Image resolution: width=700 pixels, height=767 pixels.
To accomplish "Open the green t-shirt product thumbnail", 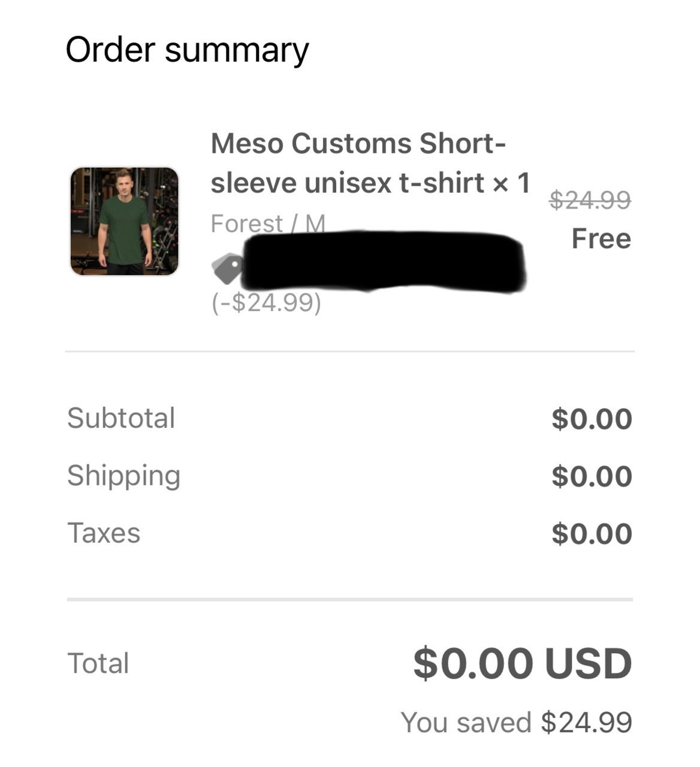I will point(125,221).
